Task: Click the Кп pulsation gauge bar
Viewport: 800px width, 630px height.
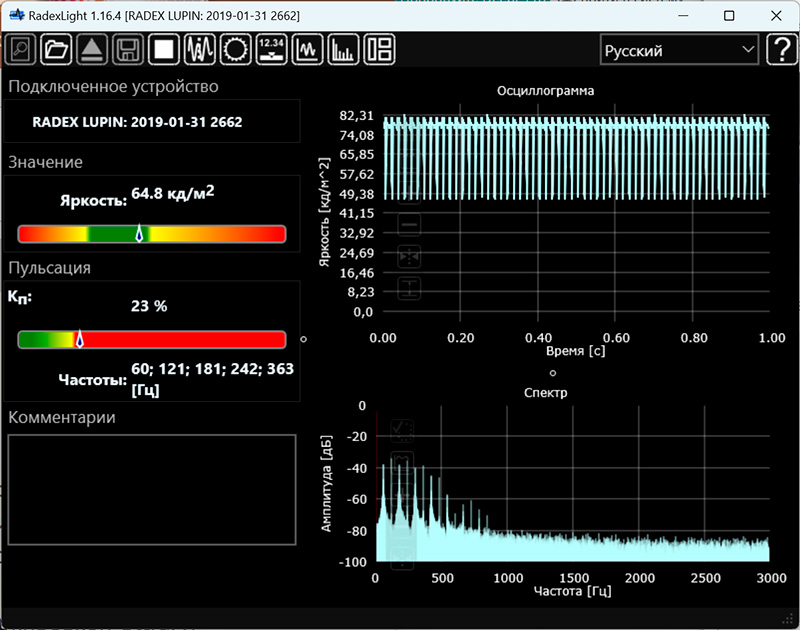Action: [x=152, y=340]
